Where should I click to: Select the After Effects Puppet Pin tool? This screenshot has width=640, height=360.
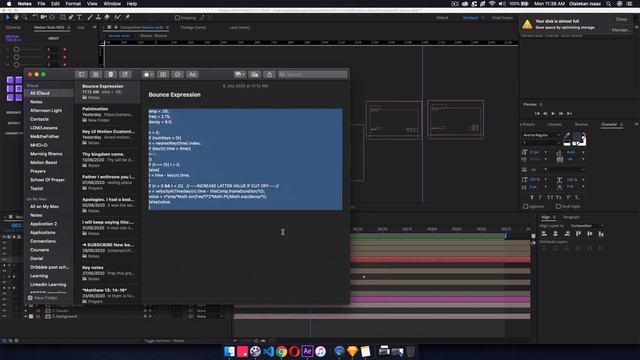[127, 18]
